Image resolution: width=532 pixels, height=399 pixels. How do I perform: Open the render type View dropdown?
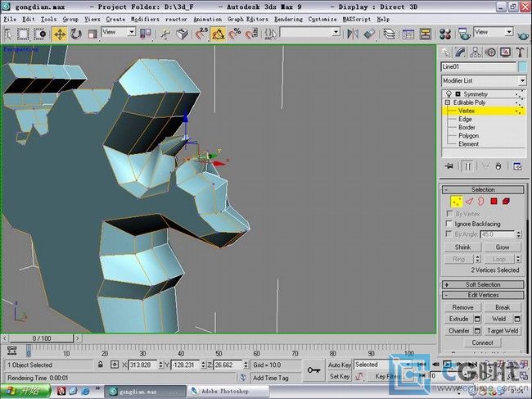click(509, 32)
